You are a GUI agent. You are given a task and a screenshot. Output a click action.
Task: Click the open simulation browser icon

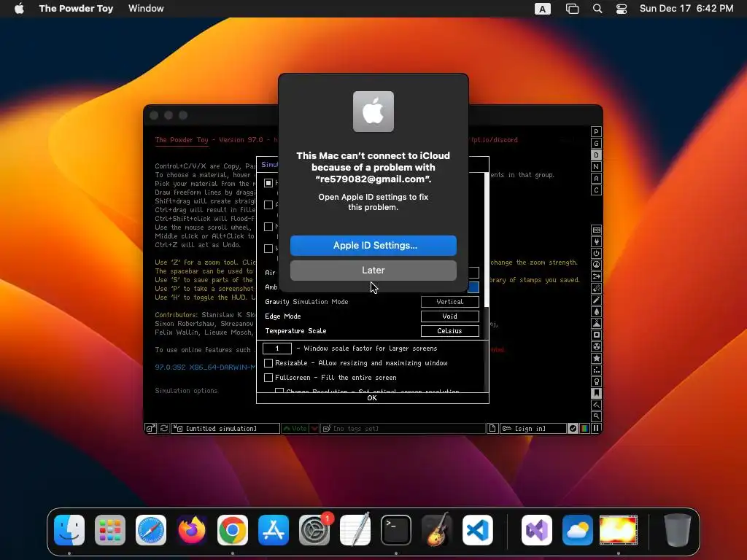tap(150, 429)
